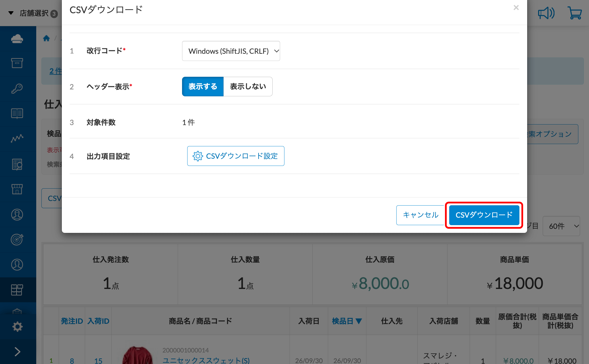589x364 pixels.
Task: Click the document search sidebar icon
Action: [x=17, y=164]
